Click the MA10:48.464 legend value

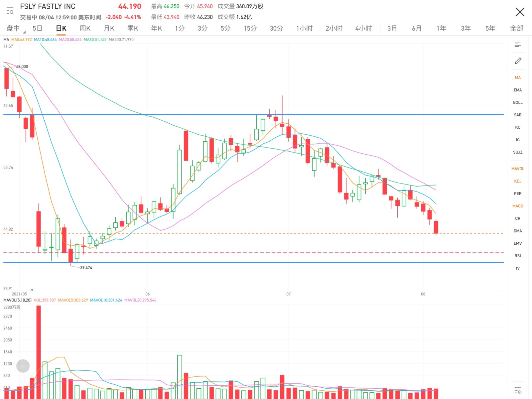tap(45, 40)
